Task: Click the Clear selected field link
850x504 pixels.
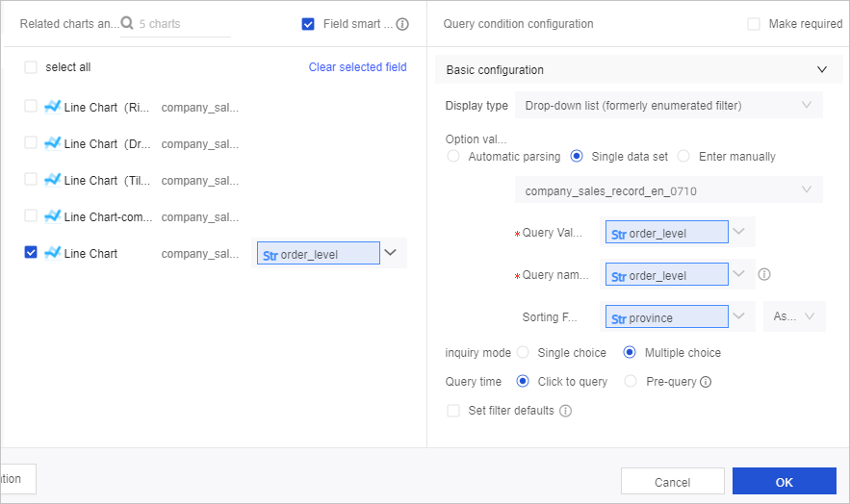Action: [x=357, y=67]
